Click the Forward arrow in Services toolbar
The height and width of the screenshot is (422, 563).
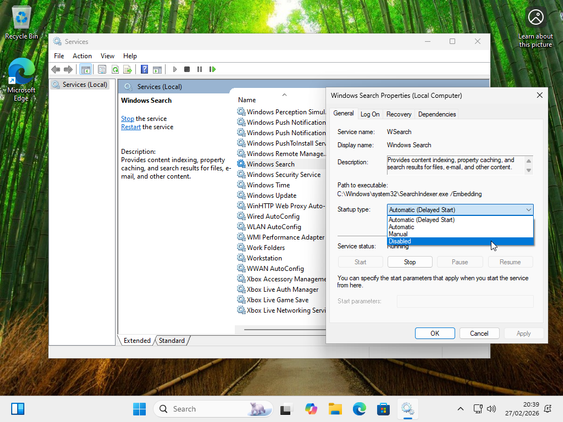pyautogui.click(x=68, y=69)
